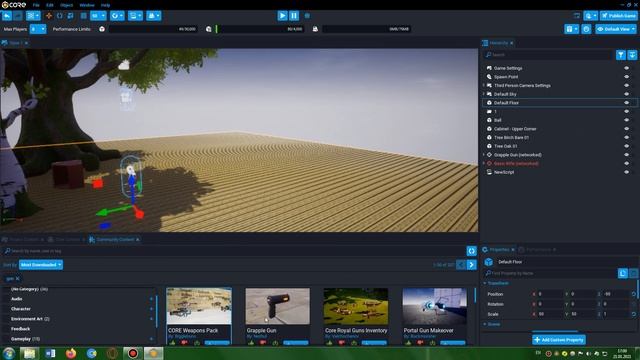Open the Default View dropdown

pos(616,29)
